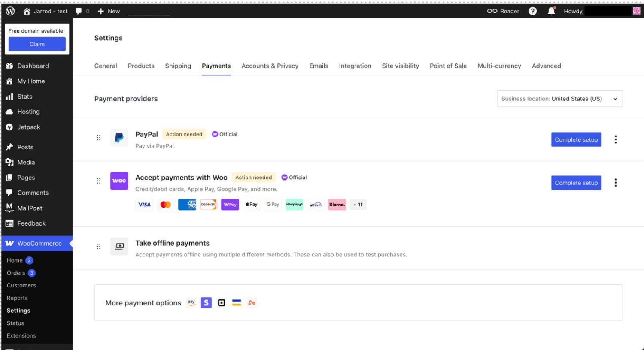Click the Amazon Pay icon in more options
Image resolution: width=644 pixels, height=350 pixels.
(191, 303)
